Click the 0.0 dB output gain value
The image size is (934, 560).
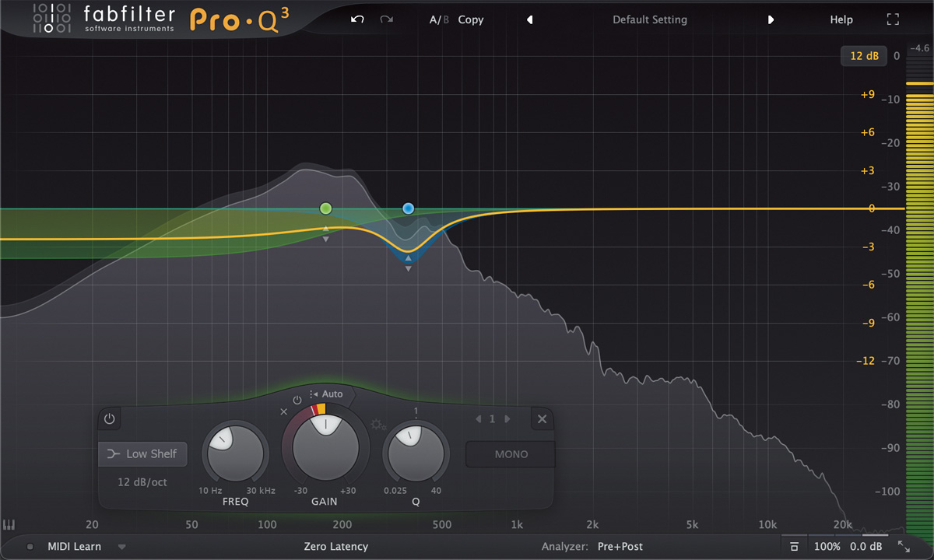(865, 547)
